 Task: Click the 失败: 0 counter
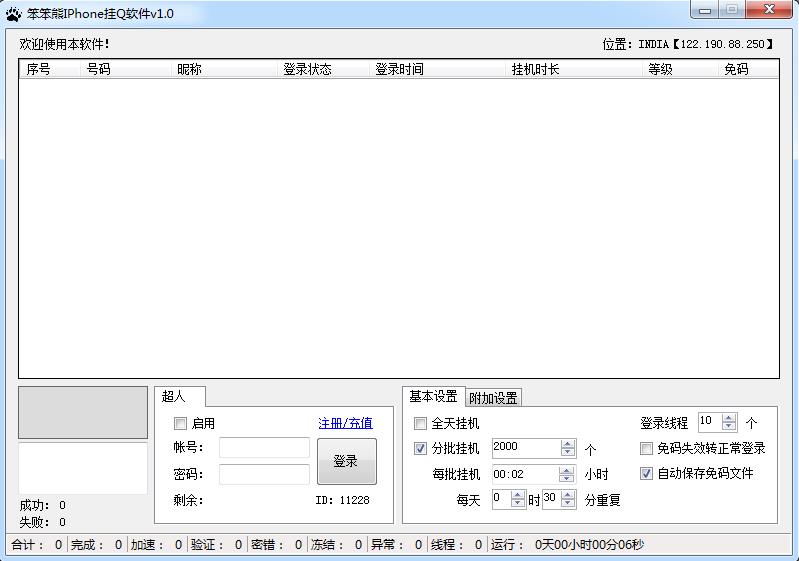click(43, 522)
